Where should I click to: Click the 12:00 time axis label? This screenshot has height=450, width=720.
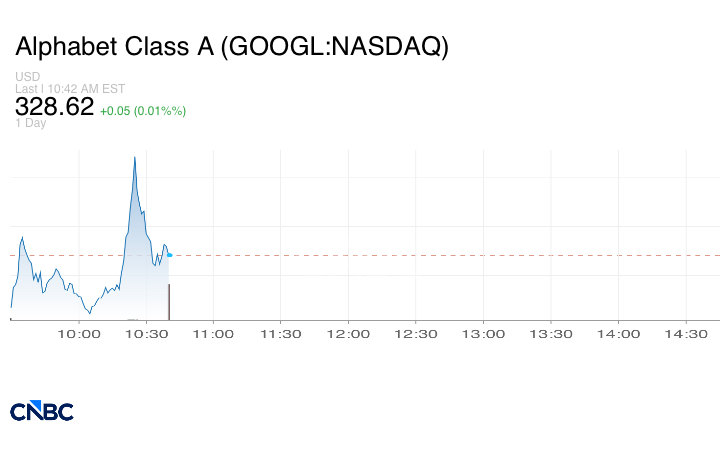[348, 334]
